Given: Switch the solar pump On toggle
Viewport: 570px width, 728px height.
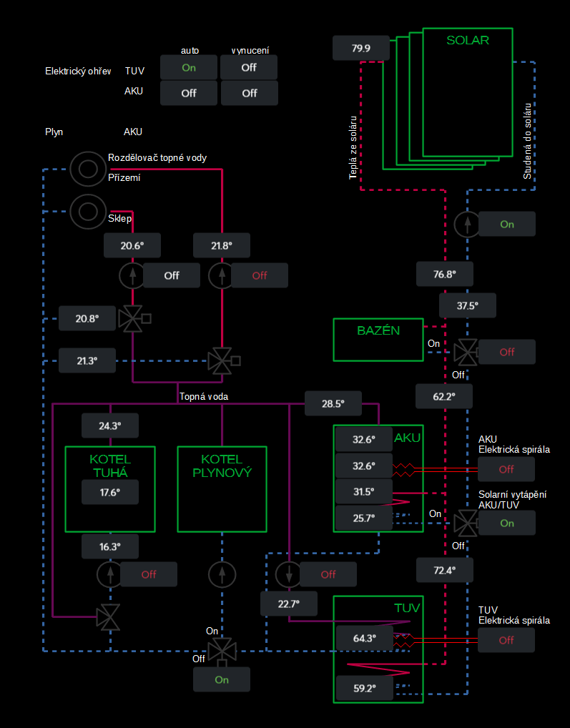Looking at the screenshot, I should click(506, 224).
